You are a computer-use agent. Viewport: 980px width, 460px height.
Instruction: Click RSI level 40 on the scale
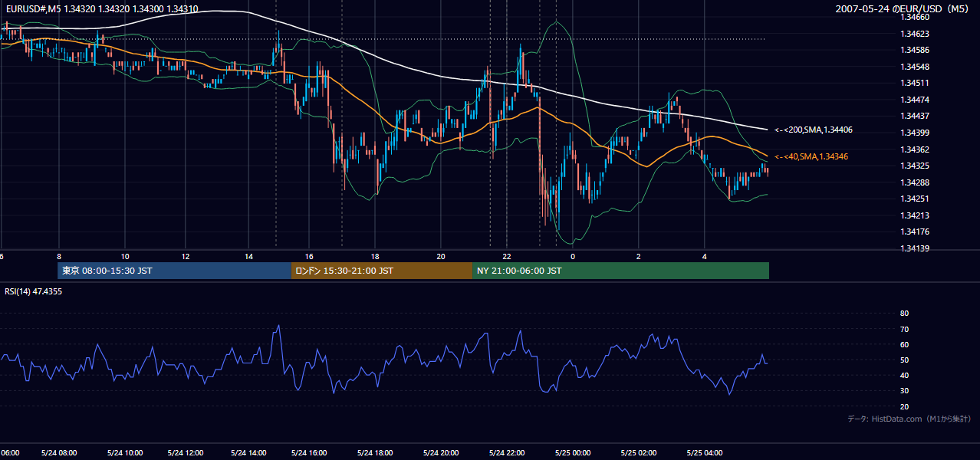click(904, 375)
